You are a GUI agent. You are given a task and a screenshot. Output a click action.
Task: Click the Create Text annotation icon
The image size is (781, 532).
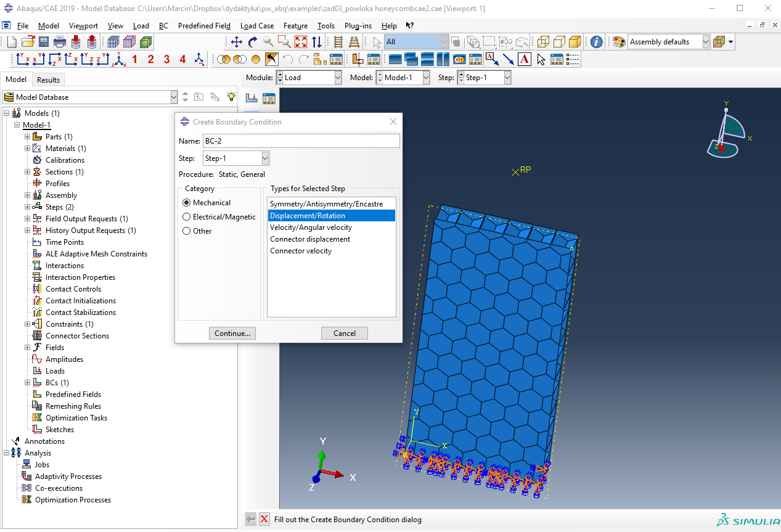(525, 59)
